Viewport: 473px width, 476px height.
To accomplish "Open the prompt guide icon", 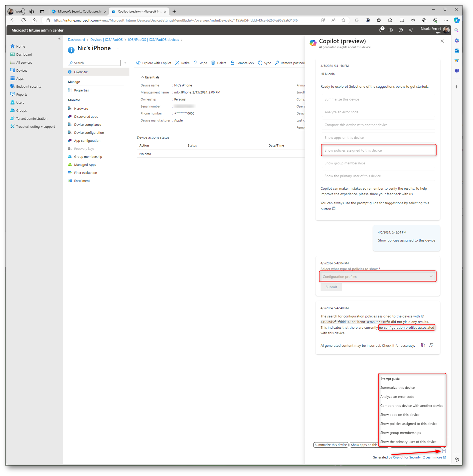I will click(x=444, y=451).
